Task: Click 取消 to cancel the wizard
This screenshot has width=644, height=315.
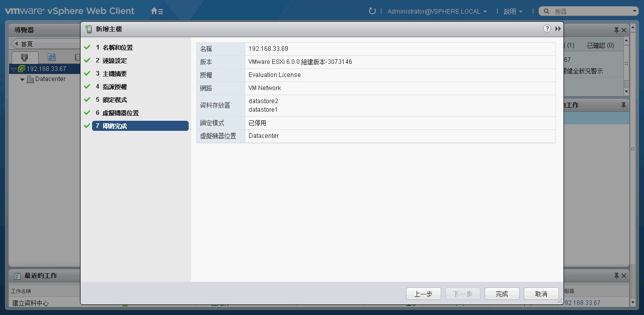Action: point(541,294)
